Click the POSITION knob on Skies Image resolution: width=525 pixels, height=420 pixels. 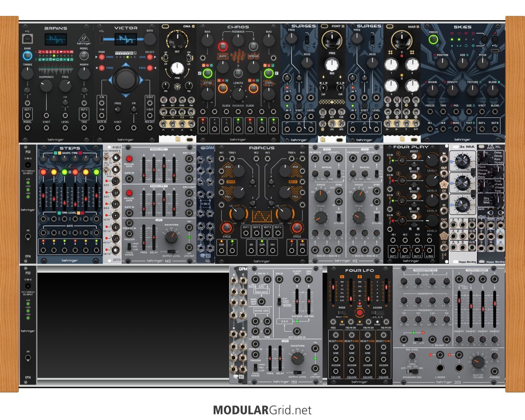442,63
